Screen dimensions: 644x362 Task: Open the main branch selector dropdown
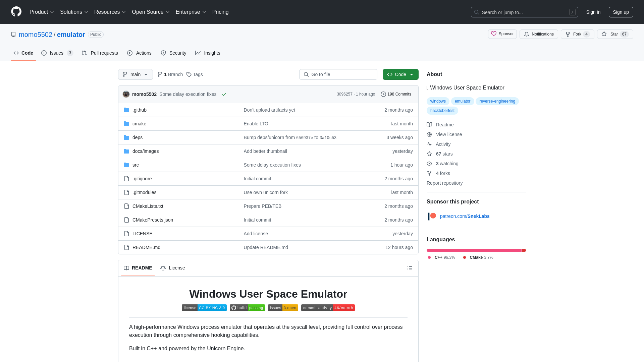coord(136,74)
